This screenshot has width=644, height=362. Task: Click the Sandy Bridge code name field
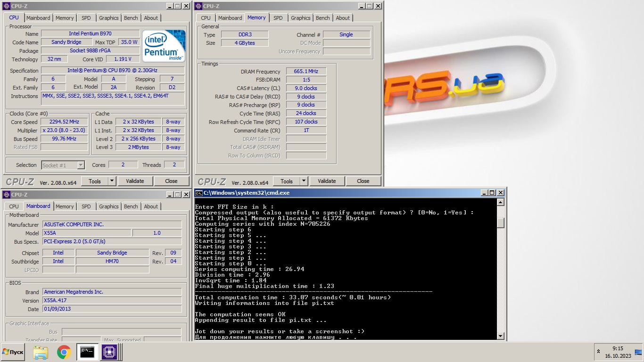tap(66, 42)
